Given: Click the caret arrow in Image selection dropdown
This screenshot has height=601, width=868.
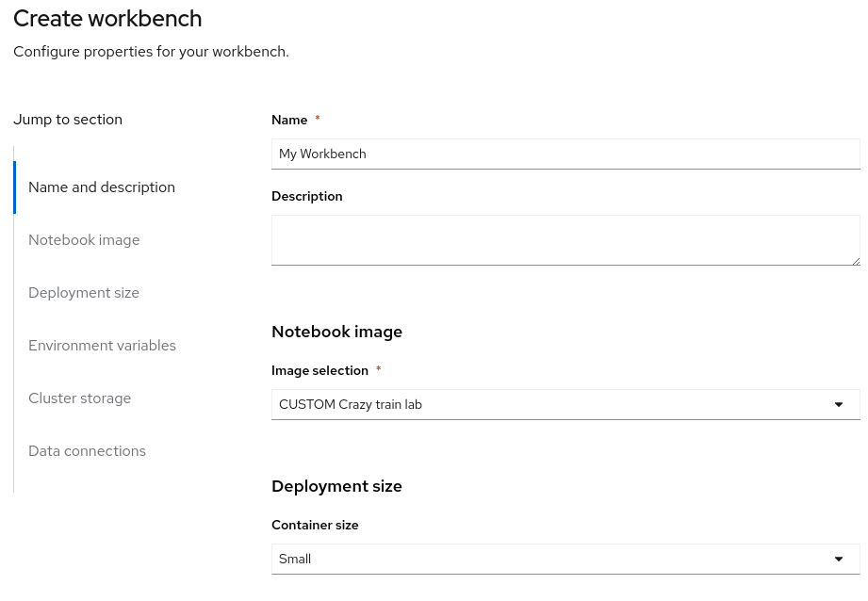Looking at the screenshot, I should tap(838, 405).
